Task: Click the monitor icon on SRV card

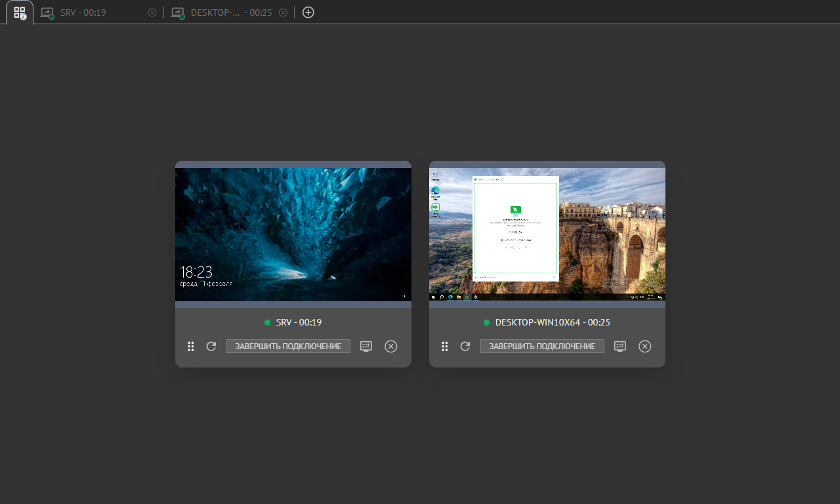Action: [x=366, y=346]
